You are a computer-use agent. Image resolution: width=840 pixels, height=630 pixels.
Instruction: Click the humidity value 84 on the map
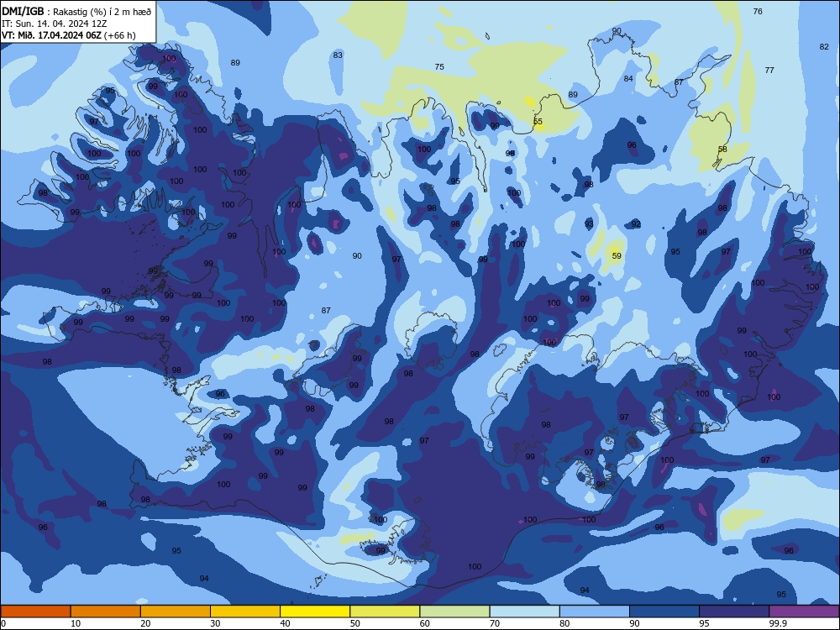tap(628, 79)
